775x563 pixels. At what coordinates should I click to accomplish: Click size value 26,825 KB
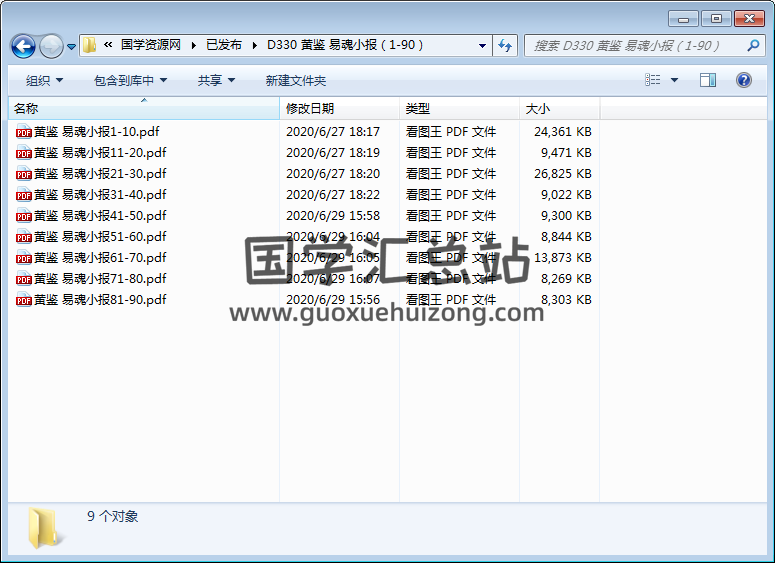(x=563, y=173)
